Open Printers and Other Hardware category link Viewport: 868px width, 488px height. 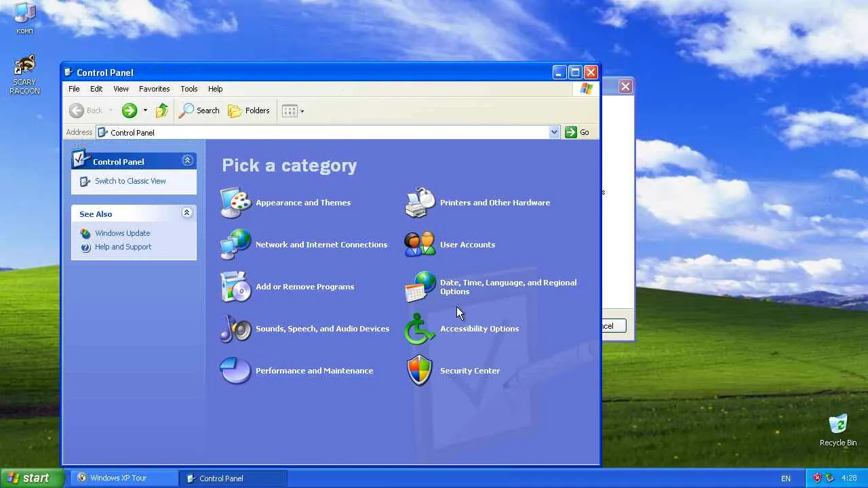click(x=495, y=203)
